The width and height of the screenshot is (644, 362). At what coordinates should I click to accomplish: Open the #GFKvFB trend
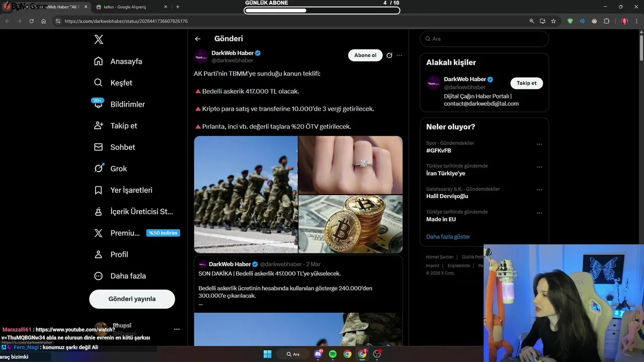click(x=439, y=150)
